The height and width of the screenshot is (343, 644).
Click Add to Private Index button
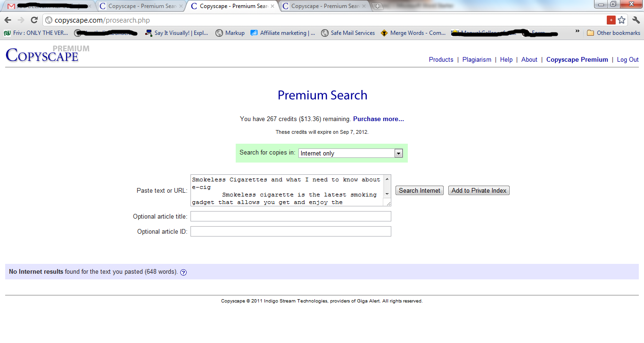point(479,191)
